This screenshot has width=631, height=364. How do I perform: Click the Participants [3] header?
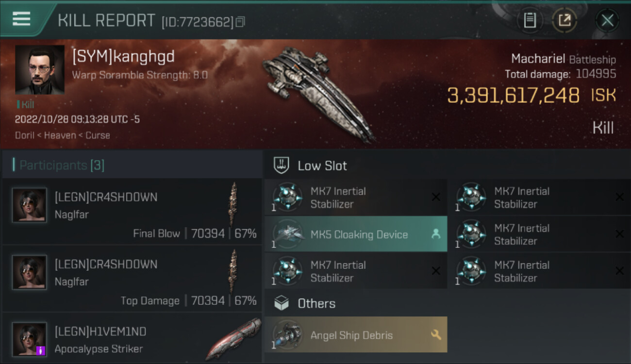[62, 165]
